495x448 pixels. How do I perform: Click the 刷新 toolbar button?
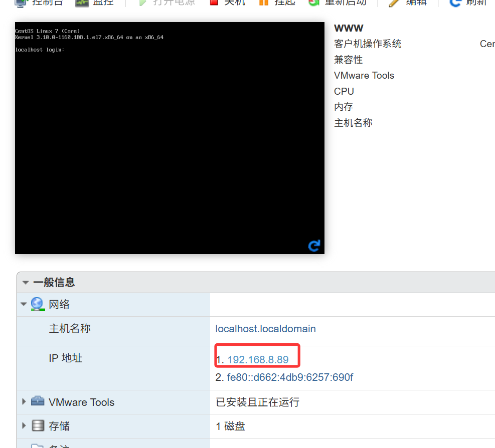(468, 3)
